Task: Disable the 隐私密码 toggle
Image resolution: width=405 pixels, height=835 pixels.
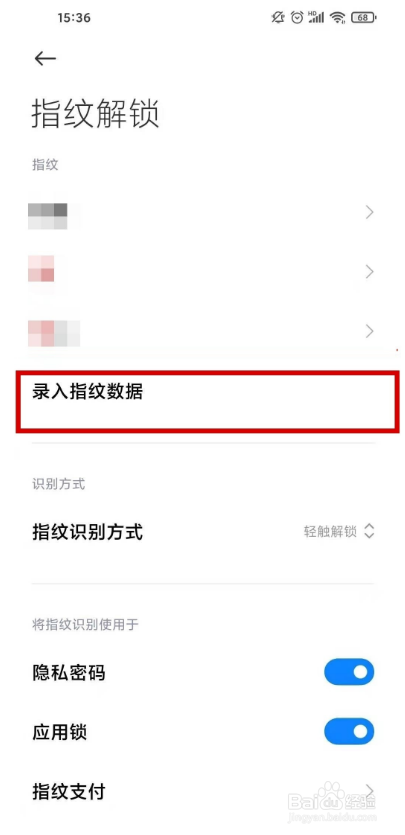Action: coord(349,672)
